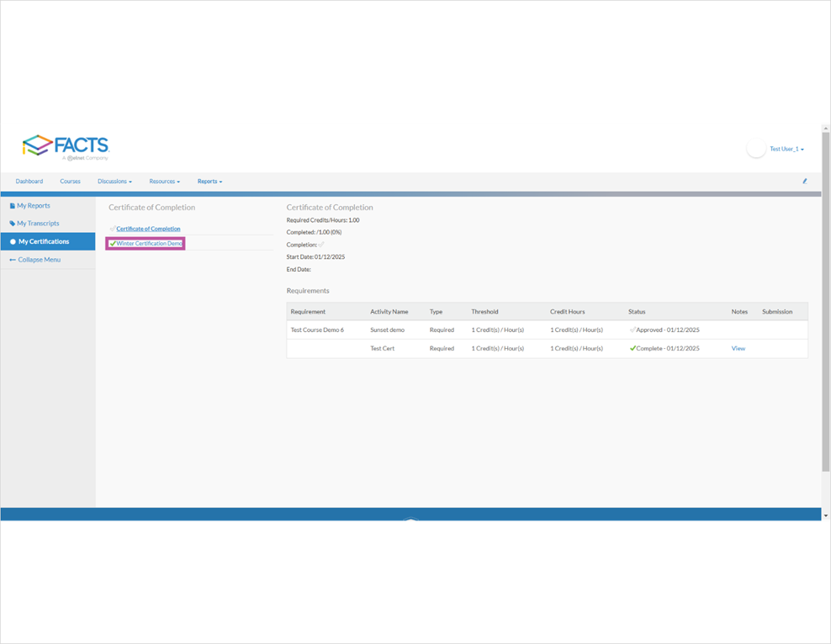Viewport: 831px width, 644px height.
Task: Click the Activity Name column header
Action: 389,312
